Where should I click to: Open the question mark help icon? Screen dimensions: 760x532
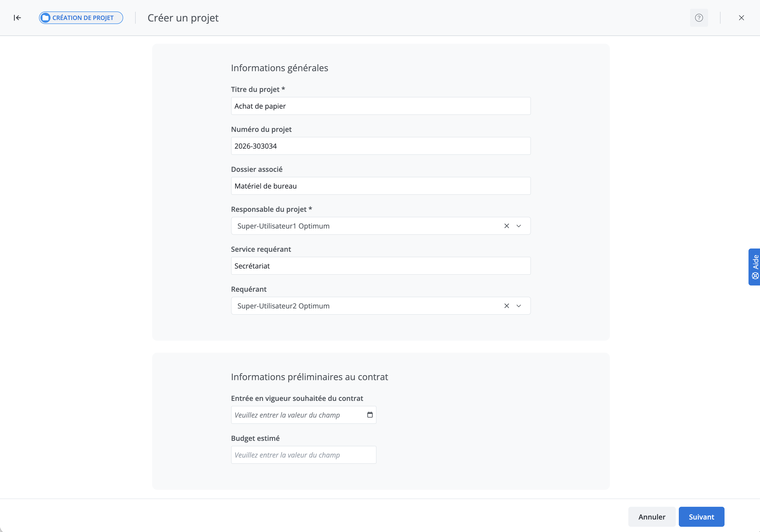coord(699,18)
